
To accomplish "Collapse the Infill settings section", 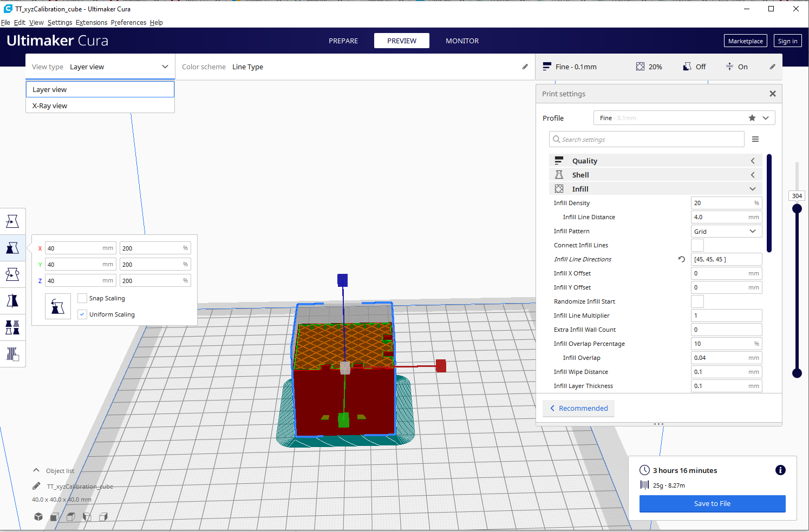I will pyautogui.click(x=656, y=189).
